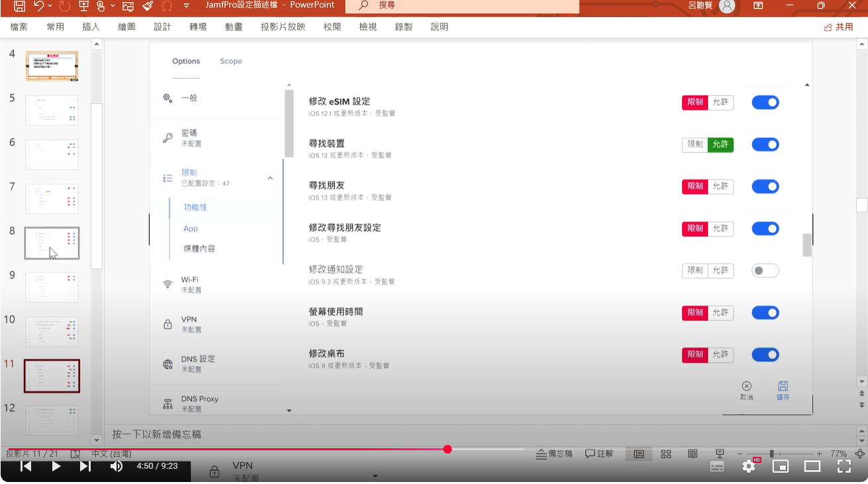This screenshot has height=484, width=868.
Task: Enter fullscreen icon in video player
Action: pos(844,466)
